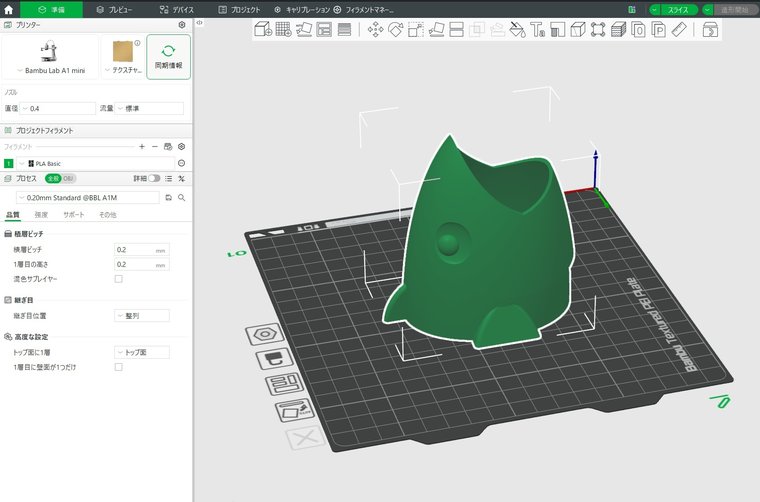760x502 pixels.
Task: Switch to the プレビュー tab
Action: [114, 9]
